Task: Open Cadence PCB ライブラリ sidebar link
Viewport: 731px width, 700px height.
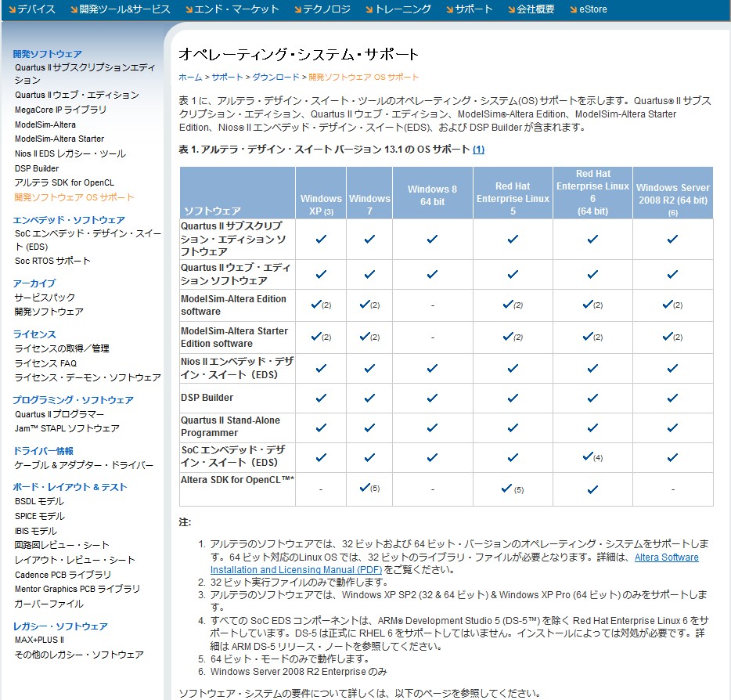Action: [x=63, y=575]
